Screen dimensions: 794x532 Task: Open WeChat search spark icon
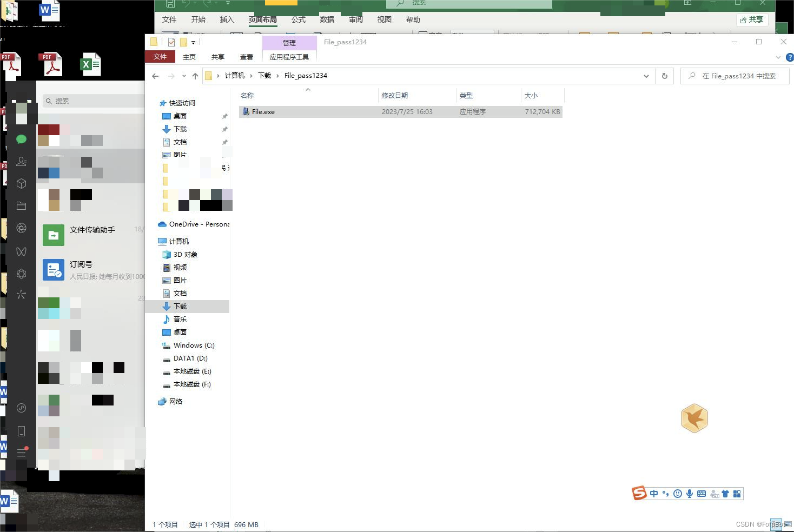pos(21,295)
